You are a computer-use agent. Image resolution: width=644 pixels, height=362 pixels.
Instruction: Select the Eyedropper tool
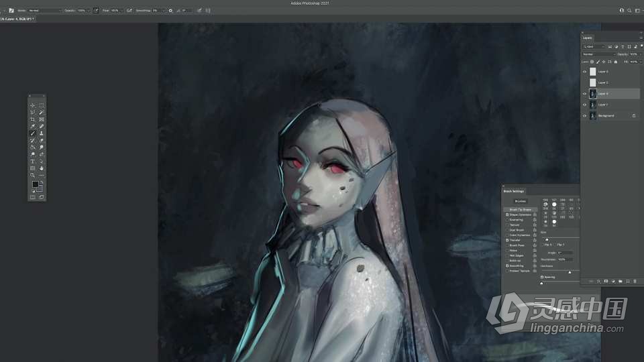click(x=33, y=126)
